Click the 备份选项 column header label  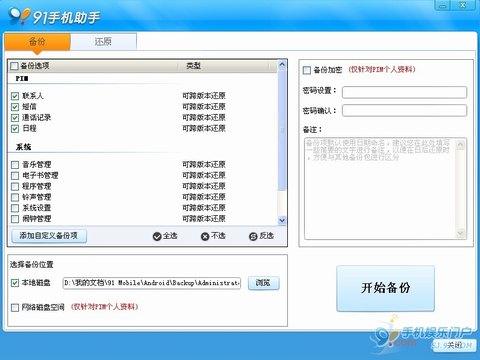pyautogui.click(x=35, y=66)
